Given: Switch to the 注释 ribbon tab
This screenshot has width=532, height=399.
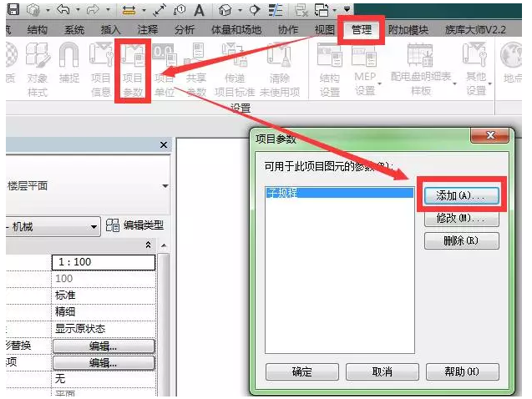Looking at the screenshot, I should (x=147, y=30).
